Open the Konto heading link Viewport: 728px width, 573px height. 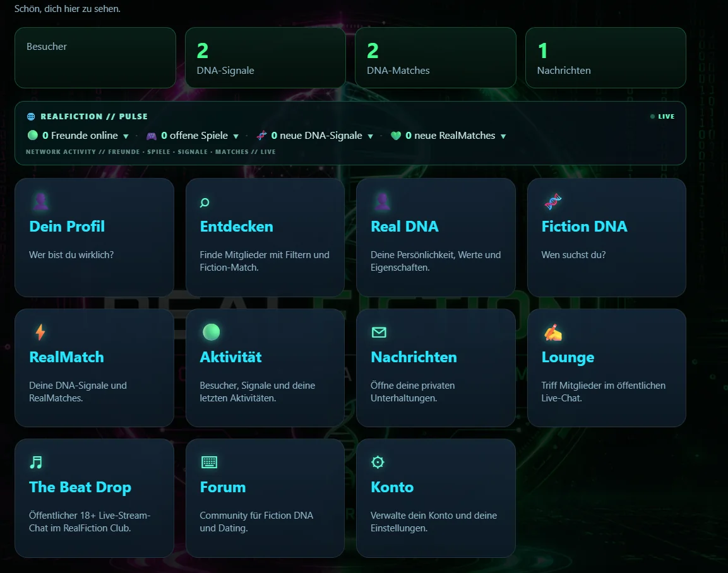point(392,487)
